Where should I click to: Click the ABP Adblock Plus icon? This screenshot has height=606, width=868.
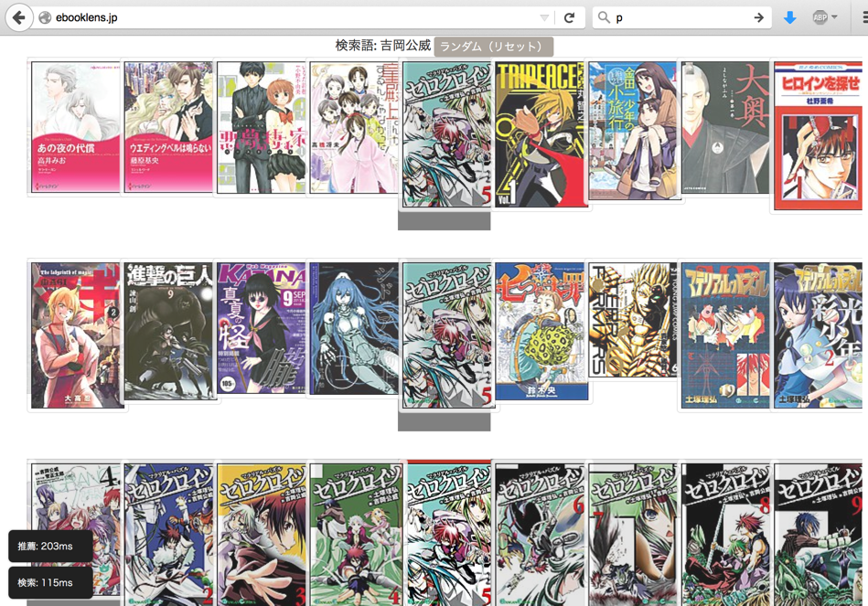[820, 17]
